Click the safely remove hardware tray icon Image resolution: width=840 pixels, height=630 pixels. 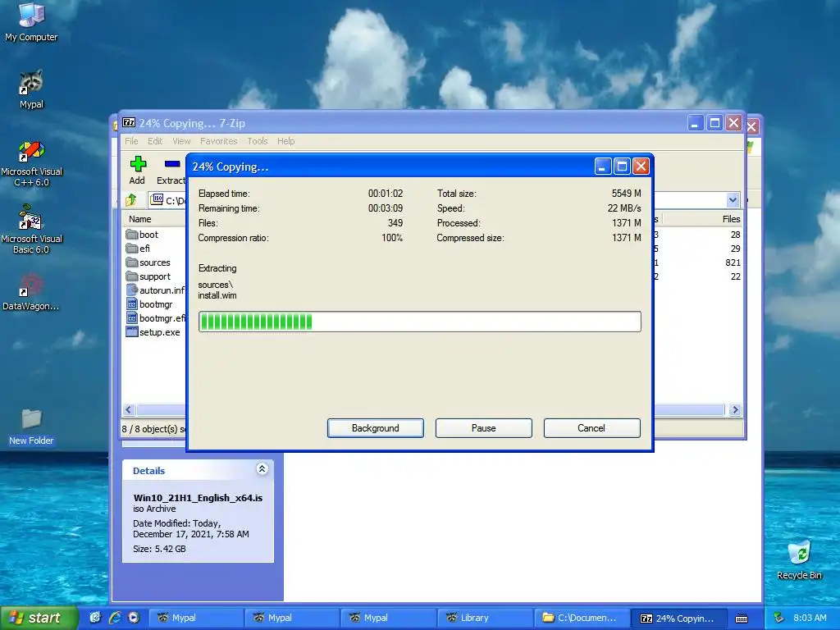(x=779, y=618)
